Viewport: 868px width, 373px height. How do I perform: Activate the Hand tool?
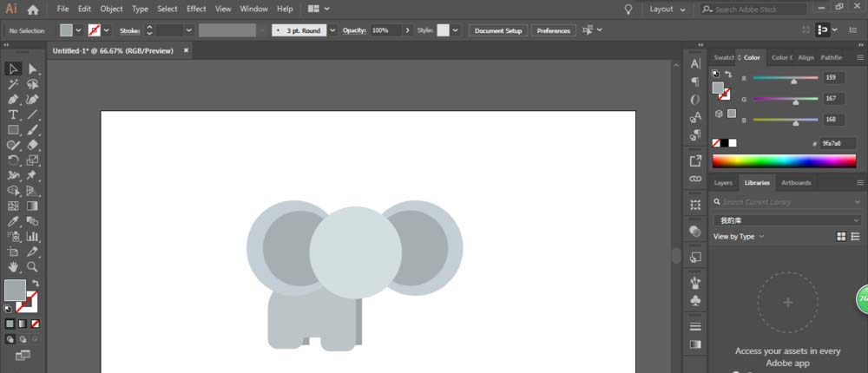coord(13,267)
